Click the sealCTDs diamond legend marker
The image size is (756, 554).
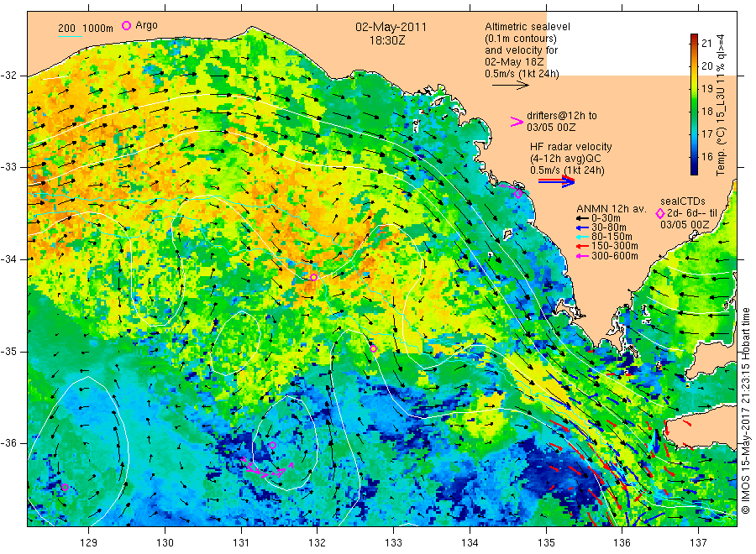pos(660,213)
